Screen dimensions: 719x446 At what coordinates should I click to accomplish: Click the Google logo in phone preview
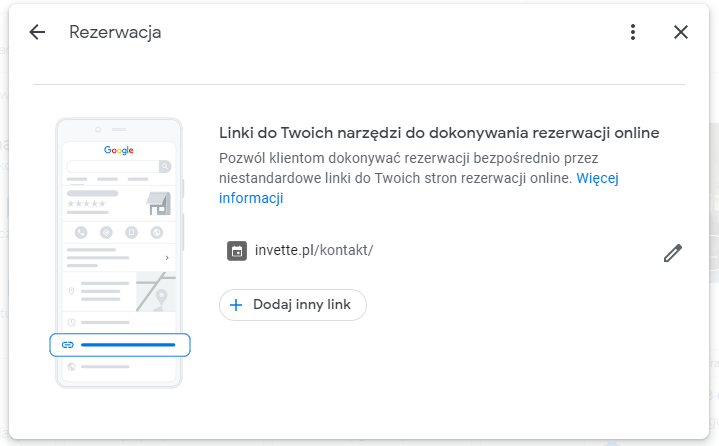coord(119,150)
